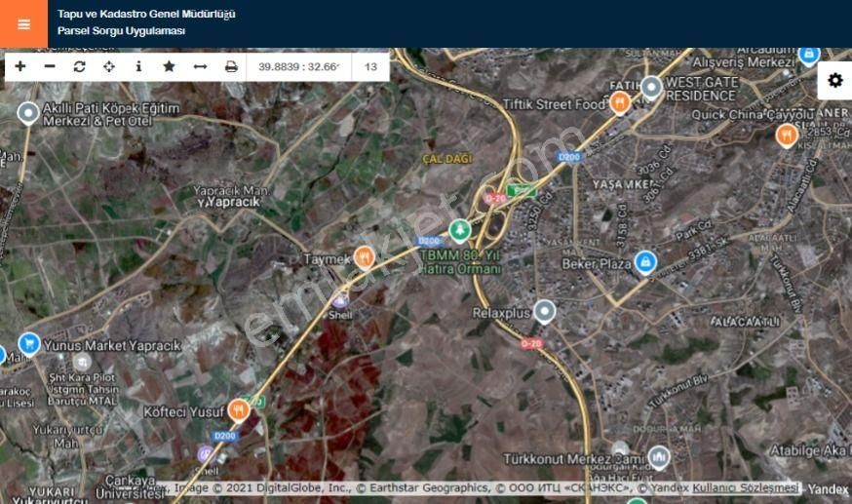Select Quick China Çayyolu restaurant marker
This screenshot has width=852, height=504.
(x=787, y=136)
